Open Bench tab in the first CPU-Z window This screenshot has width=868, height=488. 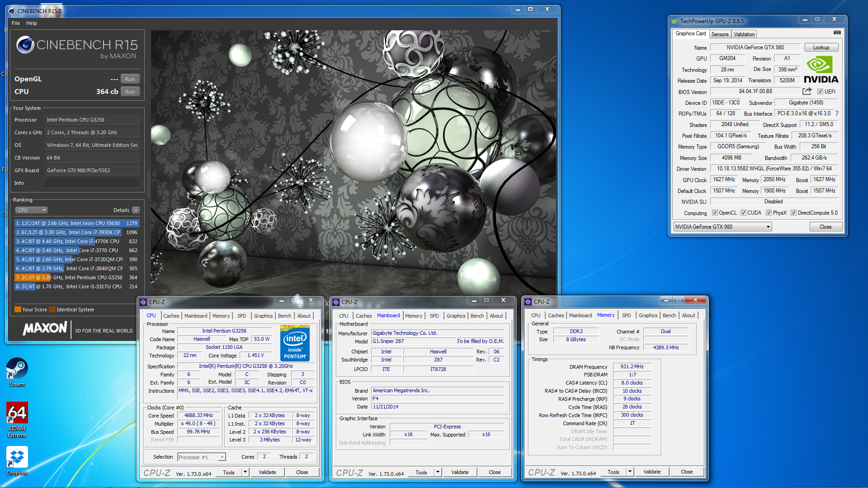point(285,316)
